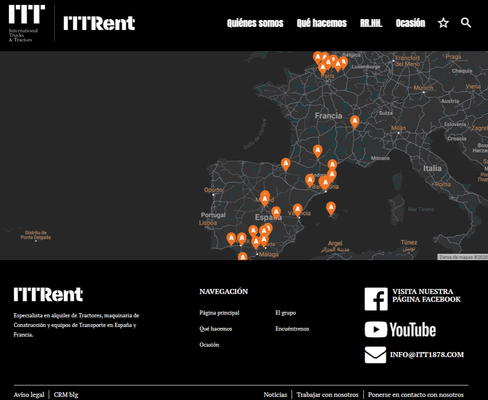Open the YouTube channel logo
The image size is (488, 400).
point(400,329)
